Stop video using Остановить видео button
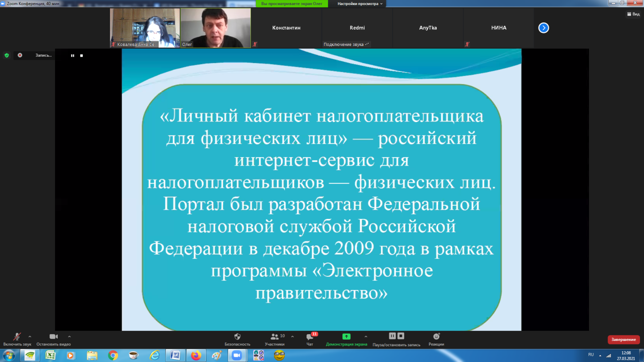 54,337
